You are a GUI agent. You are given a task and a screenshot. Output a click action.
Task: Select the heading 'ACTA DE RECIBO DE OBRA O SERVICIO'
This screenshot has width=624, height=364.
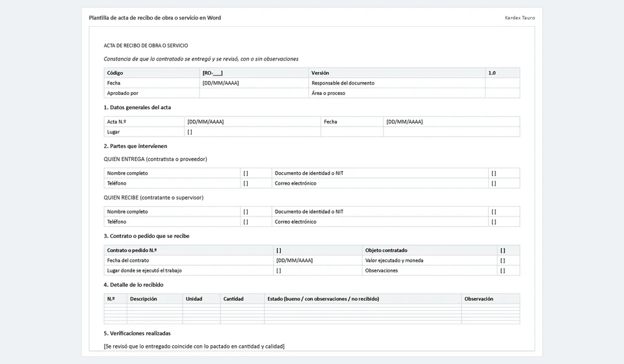coord(146,45)
